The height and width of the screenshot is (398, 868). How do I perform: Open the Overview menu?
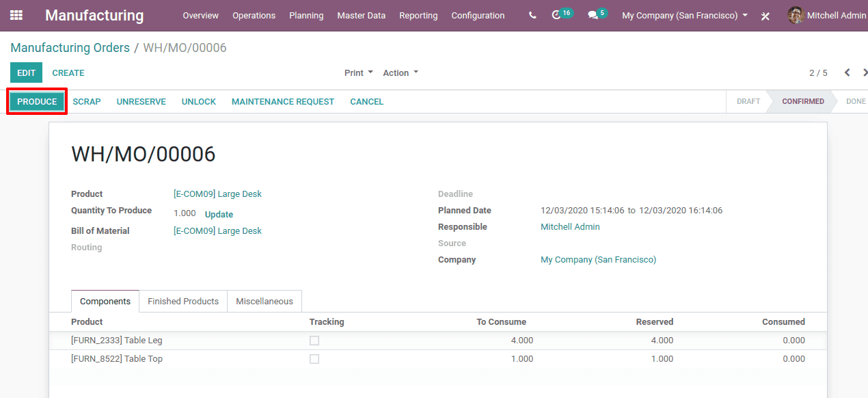201,15
